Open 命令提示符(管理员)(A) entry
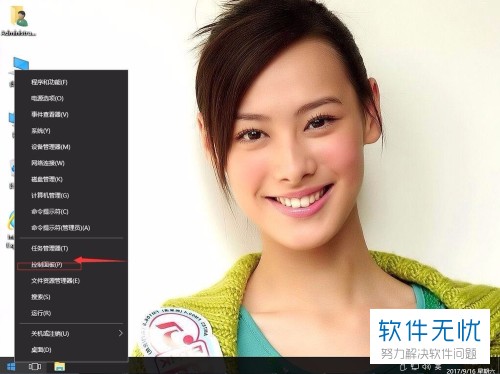This screenshot has height=374, width=500. tap(71, 228)
